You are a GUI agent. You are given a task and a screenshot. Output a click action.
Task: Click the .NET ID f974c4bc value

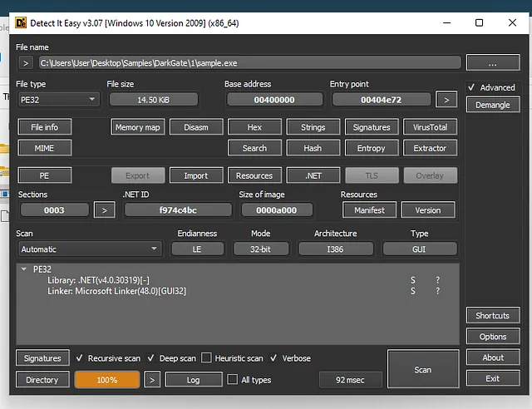click(178, 210)
